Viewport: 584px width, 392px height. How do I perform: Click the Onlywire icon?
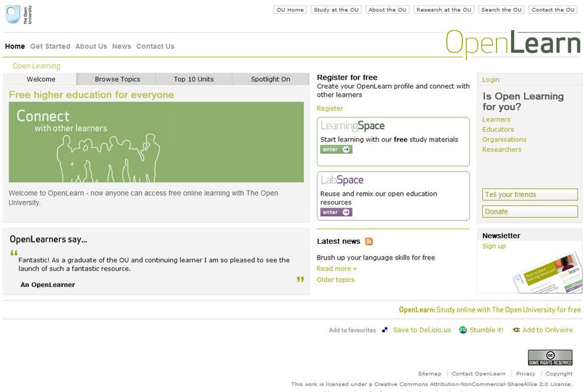point(516,330)
